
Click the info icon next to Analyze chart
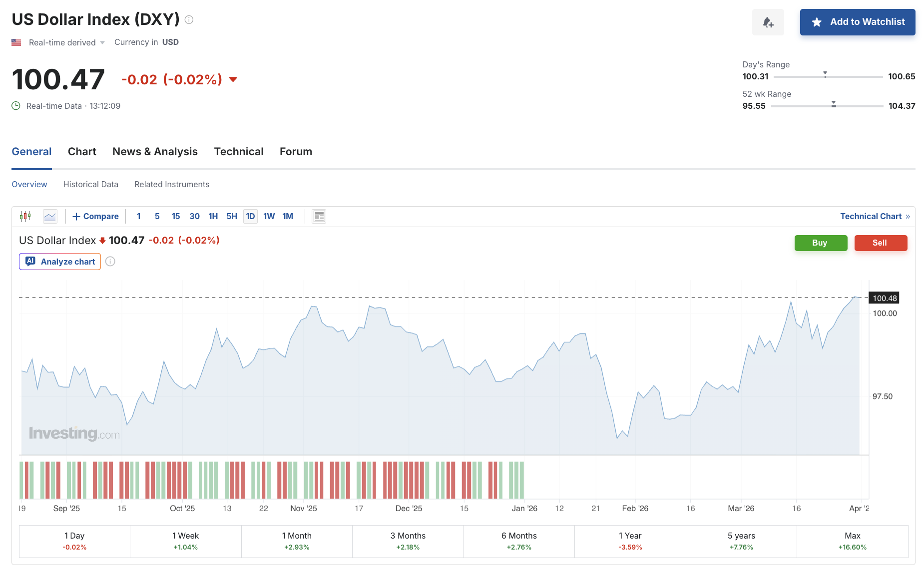[110, 262]
